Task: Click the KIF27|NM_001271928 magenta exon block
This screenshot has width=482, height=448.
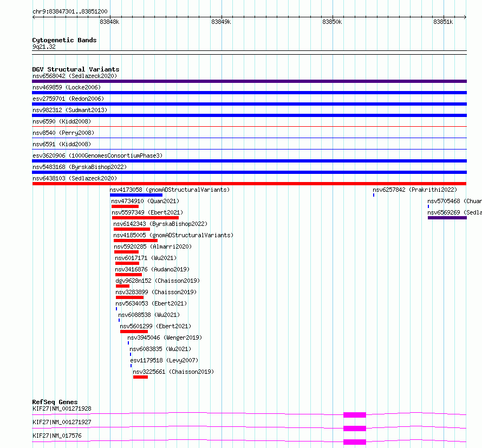Action: point(355,415)
